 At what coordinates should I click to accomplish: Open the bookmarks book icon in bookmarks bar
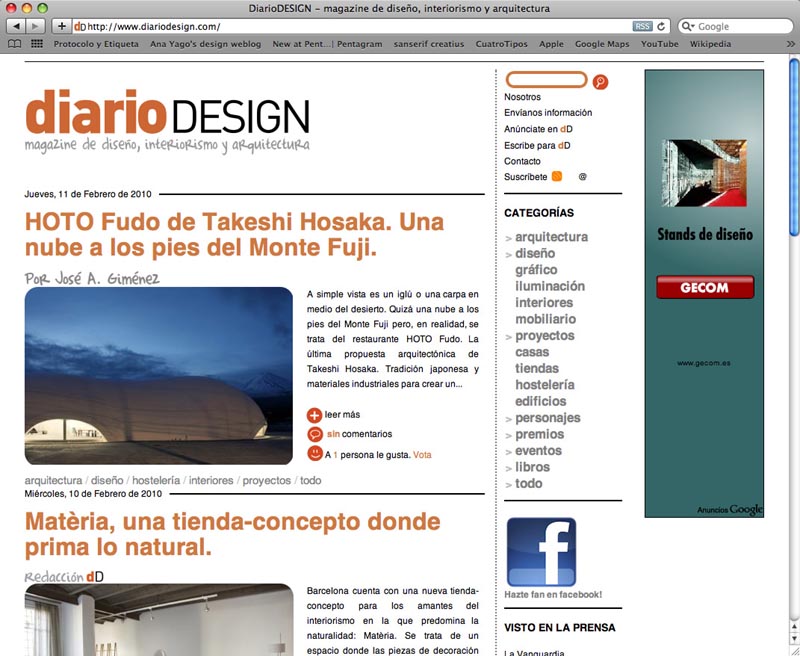tap(14, 44)
